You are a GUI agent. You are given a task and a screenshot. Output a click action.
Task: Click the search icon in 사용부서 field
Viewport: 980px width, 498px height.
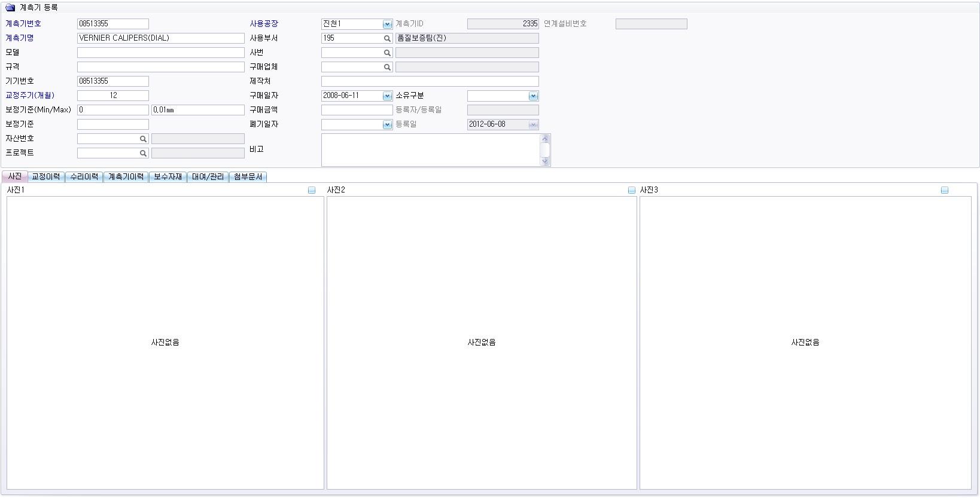(x=387, y=38)
